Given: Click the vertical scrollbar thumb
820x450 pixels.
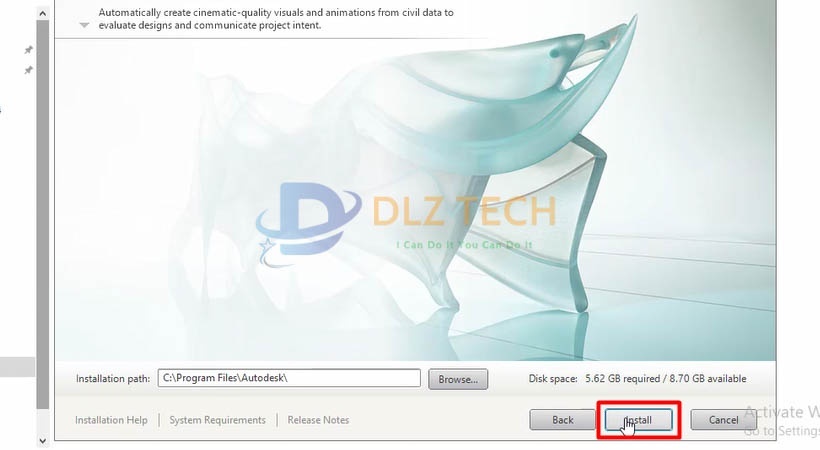Looking at the screenshot, I should [43, 215].
